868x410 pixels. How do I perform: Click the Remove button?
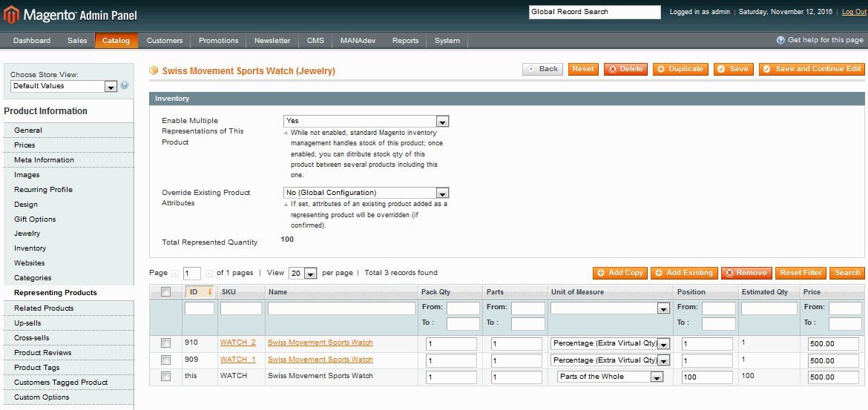(x=746, y=273)
